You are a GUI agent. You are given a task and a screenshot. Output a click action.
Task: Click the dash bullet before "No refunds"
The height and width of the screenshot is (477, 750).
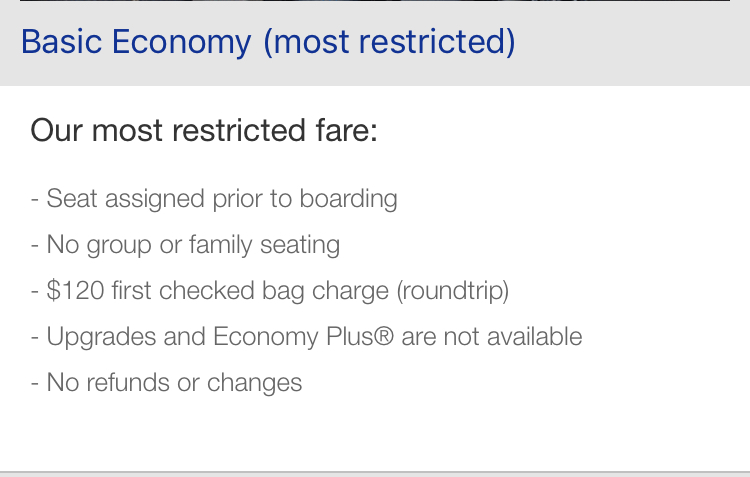34,383
